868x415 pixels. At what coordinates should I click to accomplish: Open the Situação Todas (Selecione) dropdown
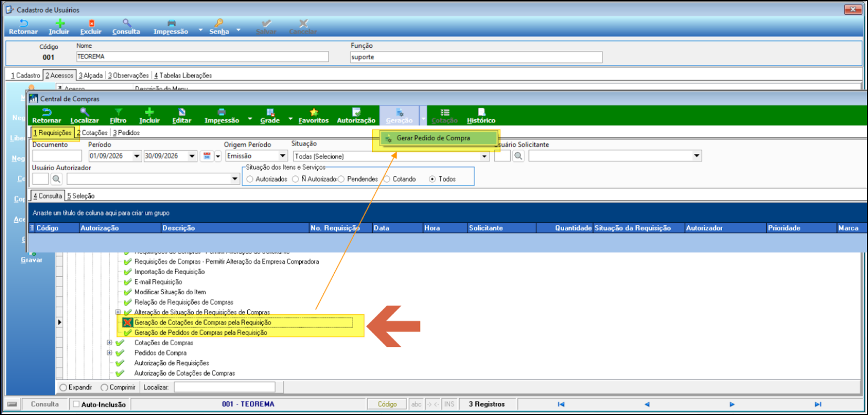click(391, 156)
